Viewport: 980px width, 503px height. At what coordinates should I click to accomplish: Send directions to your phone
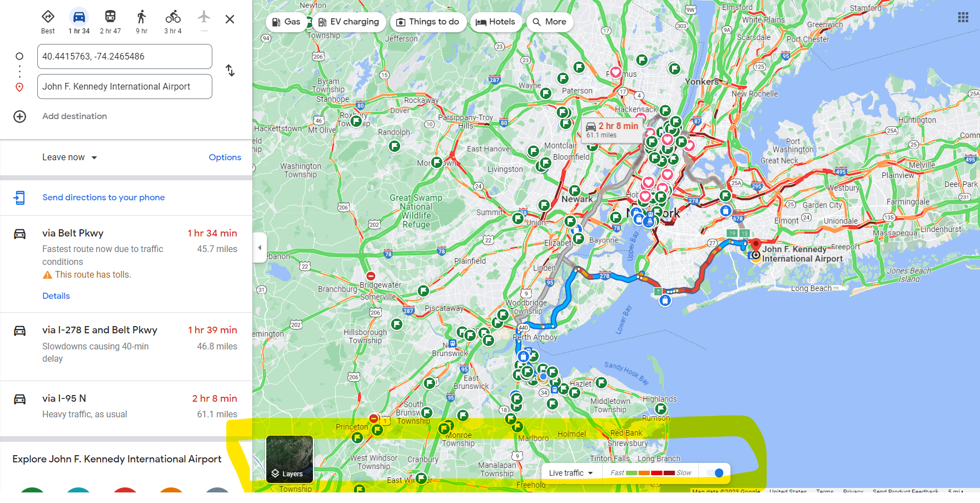coord(103,198)
